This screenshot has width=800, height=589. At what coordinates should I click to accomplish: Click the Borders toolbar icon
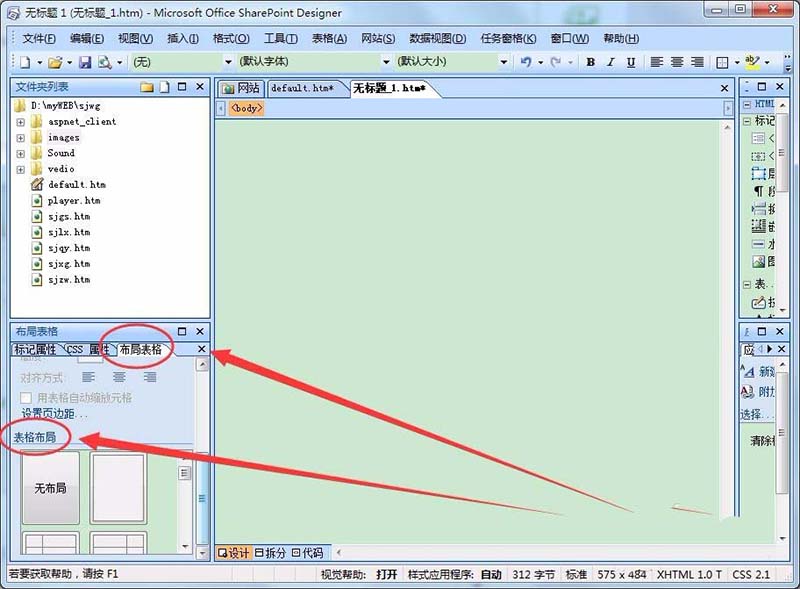(722, 62)
